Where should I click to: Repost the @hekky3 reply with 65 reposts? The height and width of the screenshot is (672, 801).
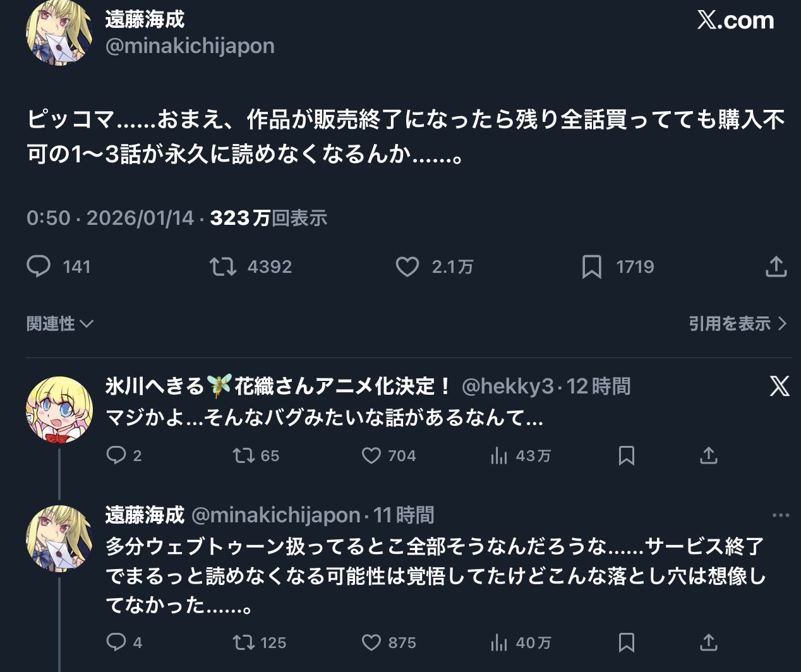pyautogui.click(x=244, y=455)
